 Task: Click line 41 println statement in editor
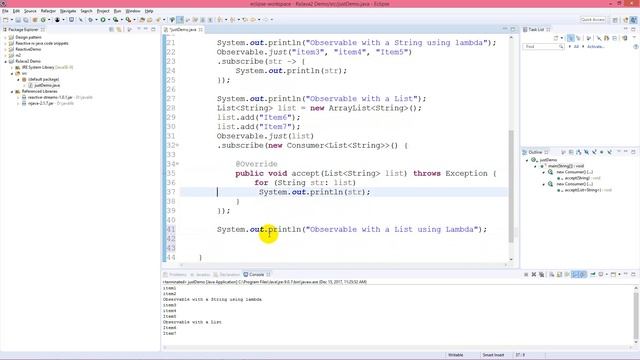click(352, 229)
